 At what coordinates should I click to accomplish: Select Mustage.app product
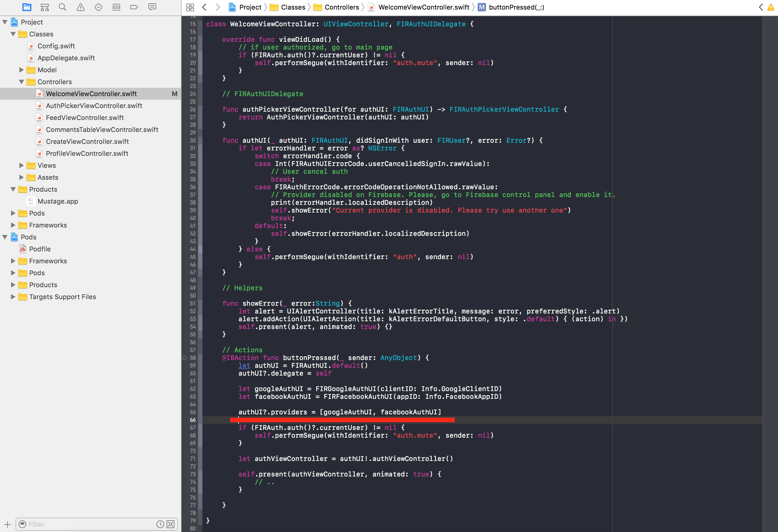point(58,201)
